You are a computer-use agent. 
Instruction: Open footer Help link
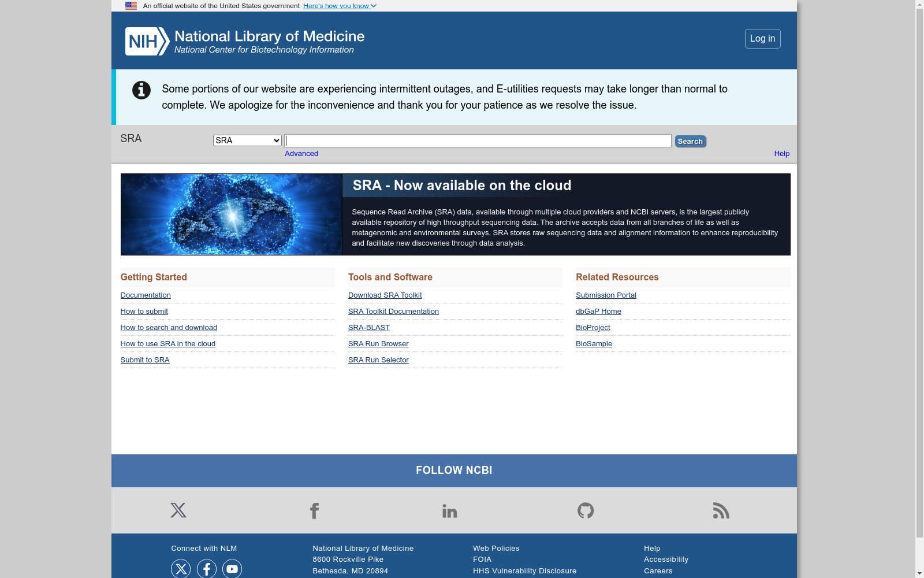[x=652, y=549]
